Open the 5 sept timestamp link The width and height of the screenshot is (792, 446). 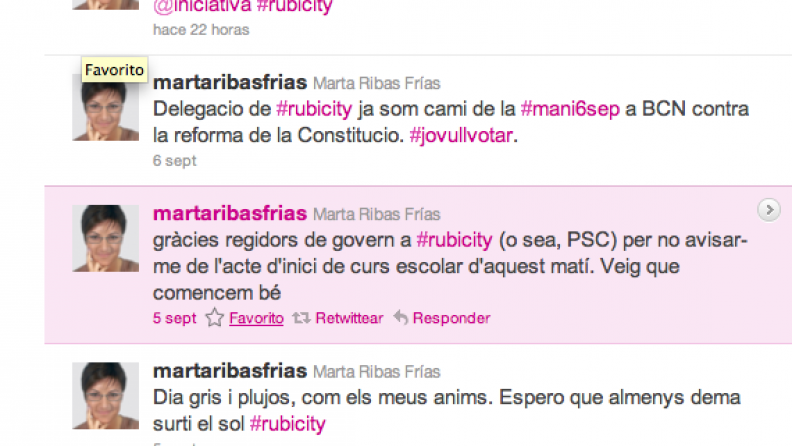pyautogui.click(x=174, y=318)
